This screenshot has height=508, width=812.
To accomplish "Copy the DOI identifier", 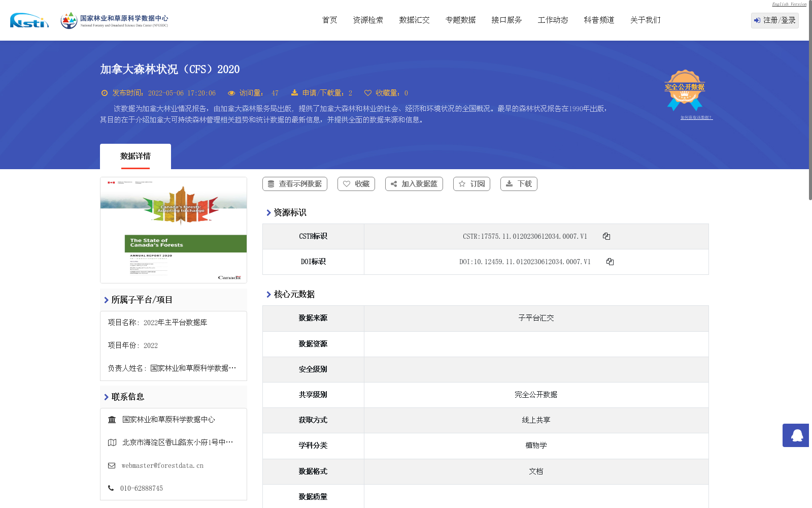I will (x=610, y=262).
